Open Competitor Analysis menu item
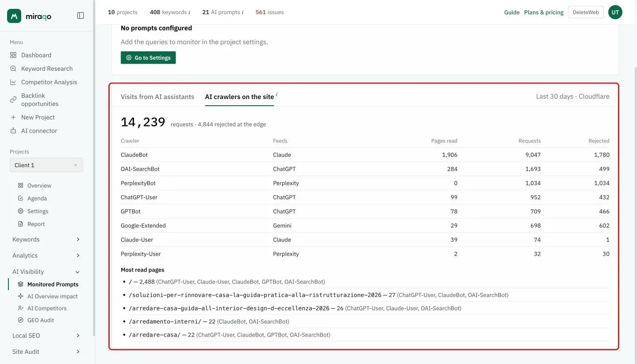Screen dimensions: 637x364 pos(49,82)
